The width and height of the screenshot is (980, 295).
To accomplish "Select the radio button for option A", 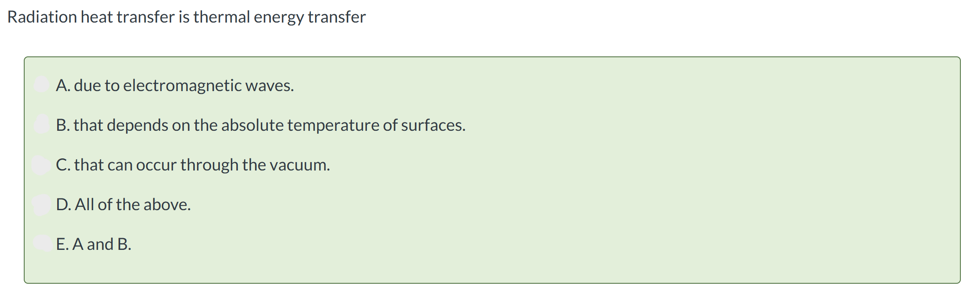I will click(x=41, y=85).
